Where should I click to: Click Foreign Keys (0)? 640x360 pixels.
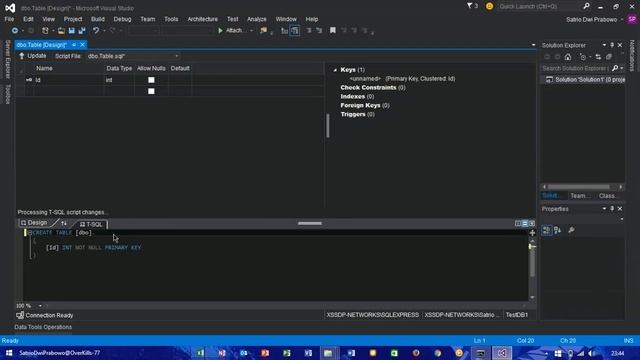[x=365, y=105]
